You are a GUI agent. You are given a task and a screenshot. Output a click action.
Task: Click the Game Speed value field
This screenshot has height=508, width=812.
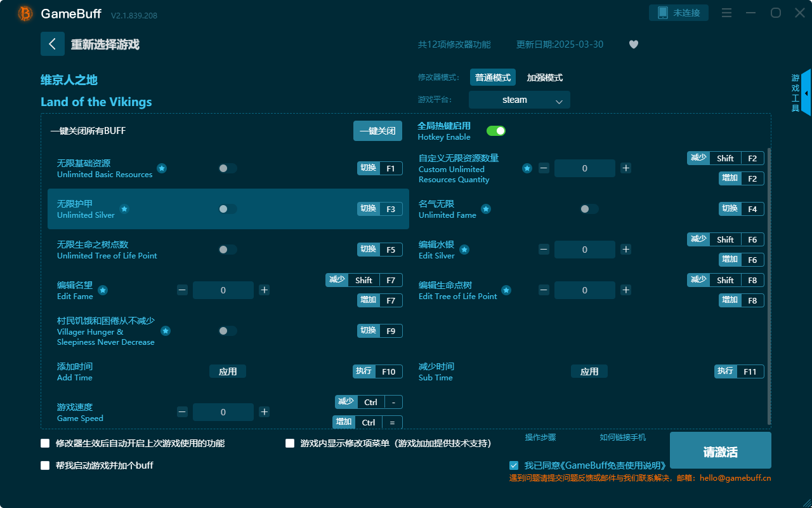pos(223,412)
